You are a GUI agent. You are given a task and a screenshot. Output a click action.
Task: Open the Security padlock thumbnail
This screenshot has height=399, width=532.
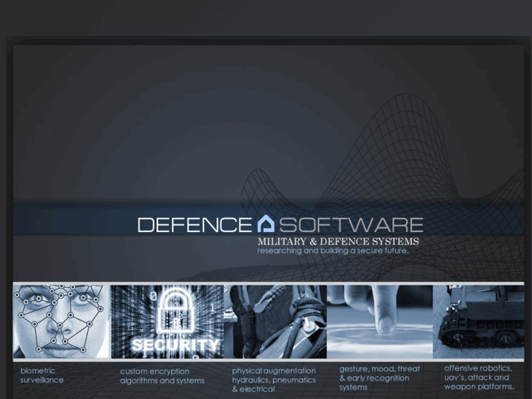168,321
